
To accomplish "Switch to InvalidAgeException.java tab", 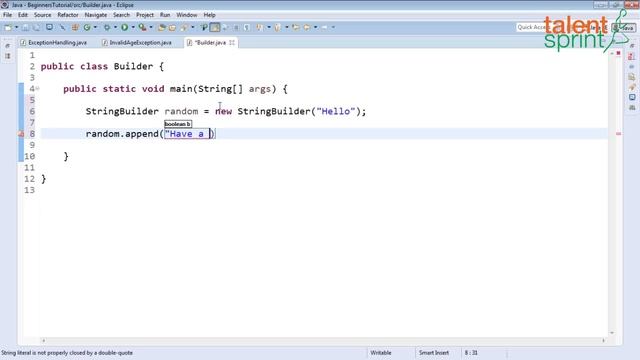I will [x=137, y=42].
